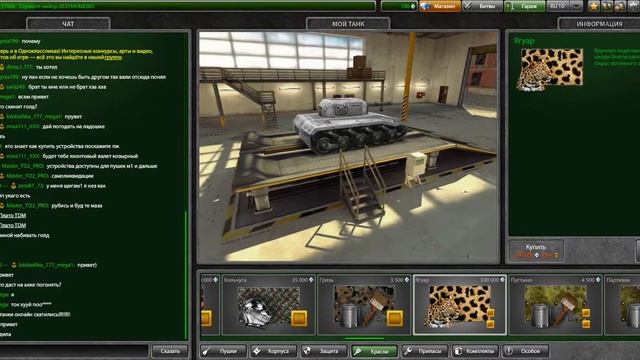This screenshot has height=360, width=640.
Task: Click the Купить buy button
Action: pos(536,251)
